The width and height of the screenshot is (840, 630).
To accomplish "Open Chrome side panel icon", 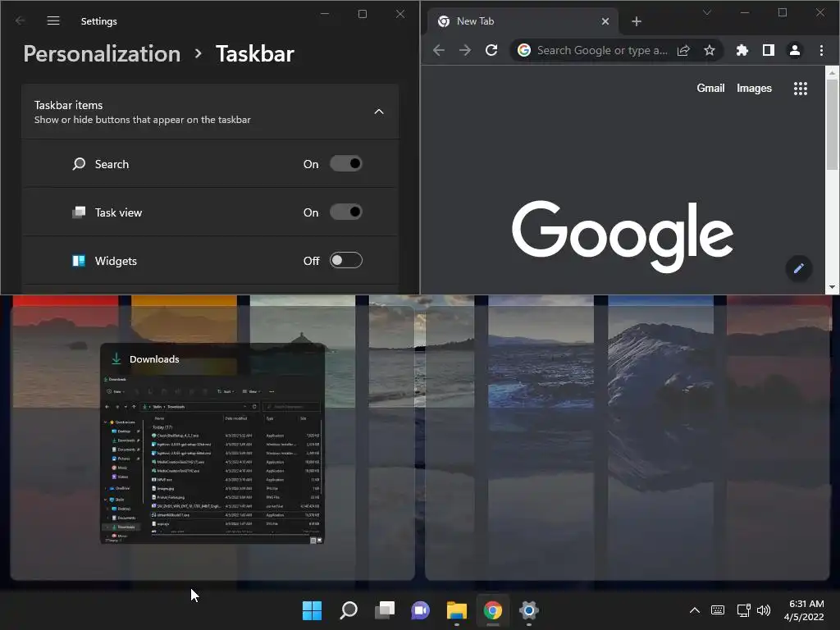I will (x=768, y=50).
